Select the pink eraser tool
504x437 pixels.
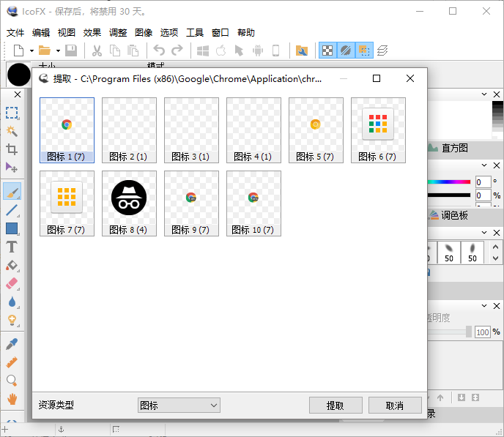[12, 284]
